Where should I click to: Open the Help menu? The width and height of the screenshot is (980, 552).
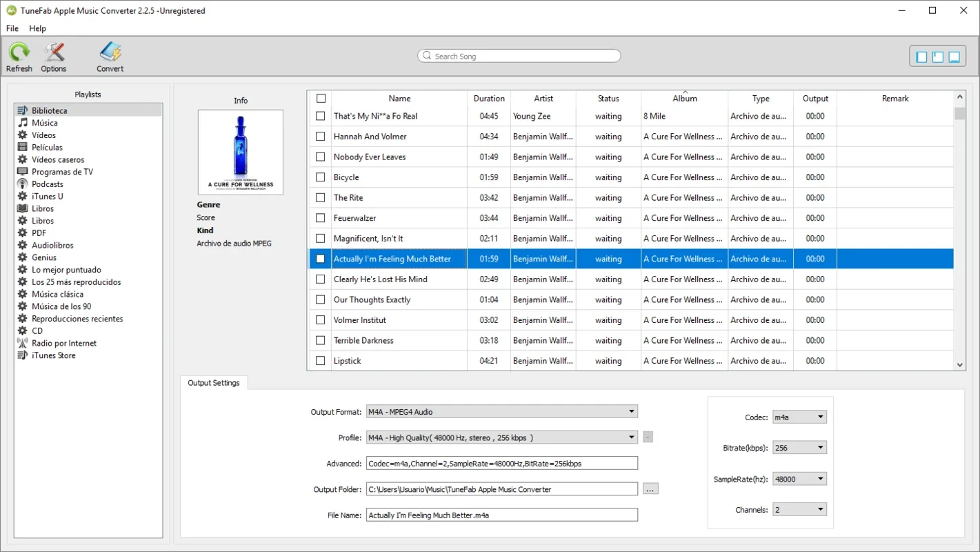coord(37,28)
